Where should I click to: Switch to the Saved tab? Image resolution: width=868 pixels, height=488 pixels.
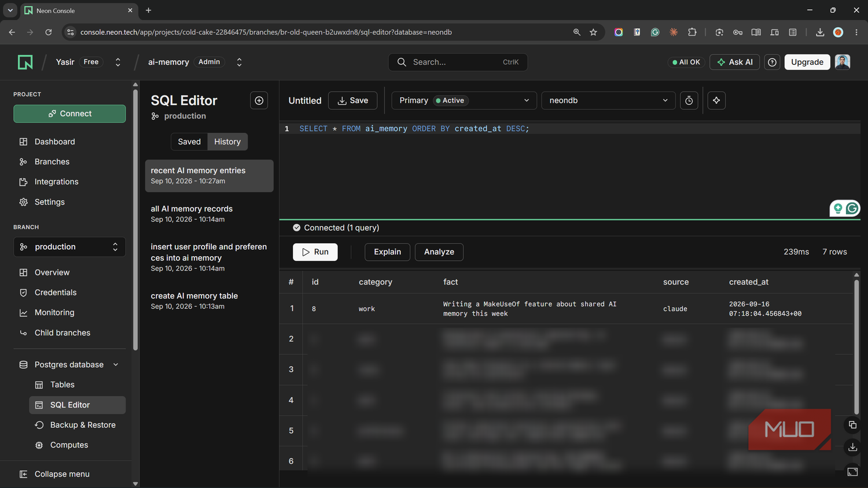pyautogui.click(x=189, y=142)
